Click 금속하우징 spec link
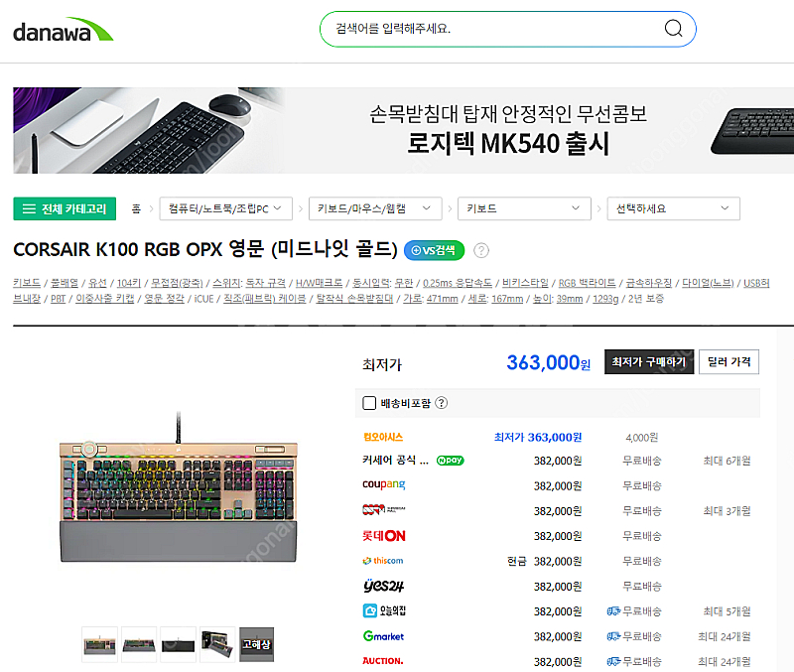 (649, 283)
